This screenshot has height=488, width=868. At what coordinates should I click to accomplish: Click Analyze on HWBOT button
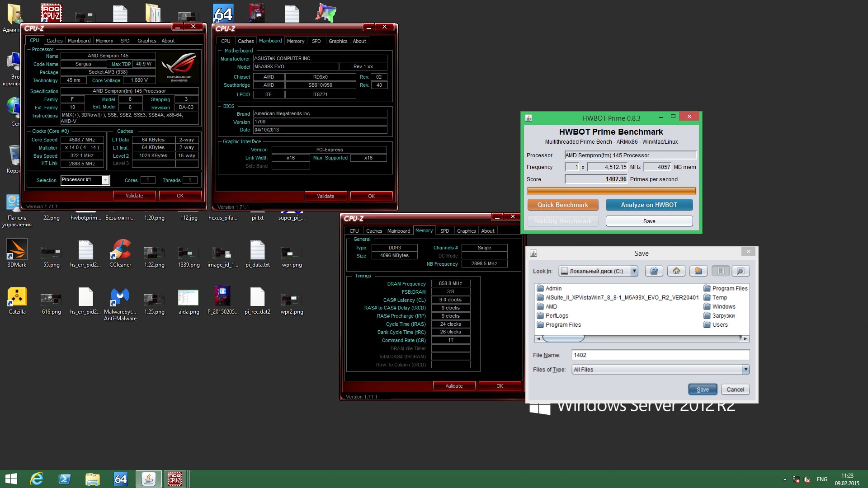649,205
